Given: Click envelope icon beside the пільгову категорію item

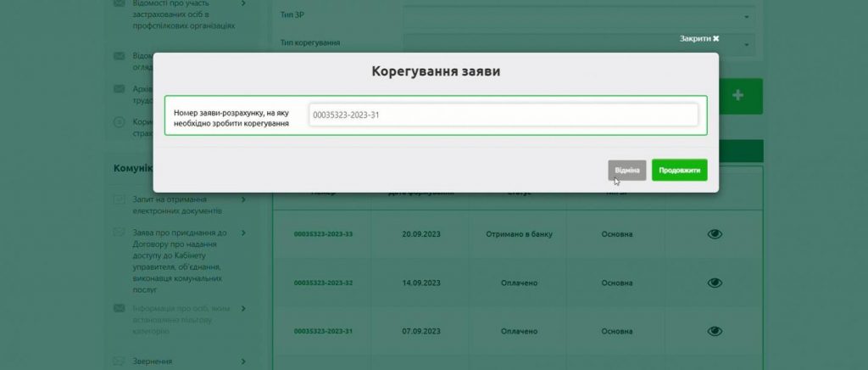Looking at the screenshot, I should pyautogui.click(x=120, y=307).
